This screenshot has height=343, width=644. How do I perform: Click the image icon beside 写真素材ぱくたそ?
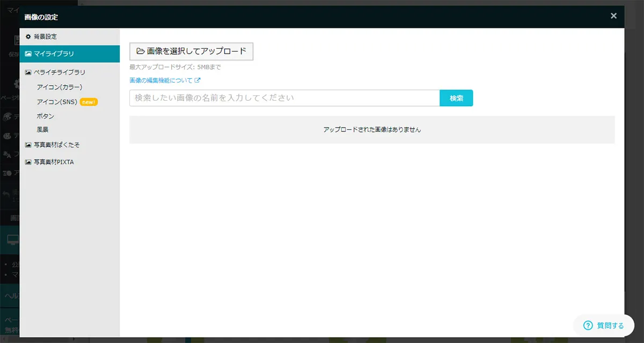[x=27, y=145]
